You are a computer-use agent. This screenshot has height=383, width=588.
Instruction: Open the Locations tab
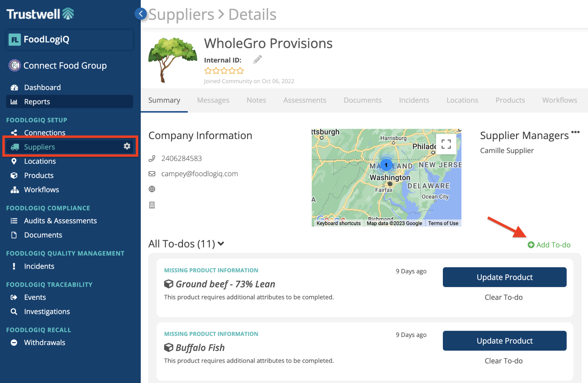click(x=462, y=100)
